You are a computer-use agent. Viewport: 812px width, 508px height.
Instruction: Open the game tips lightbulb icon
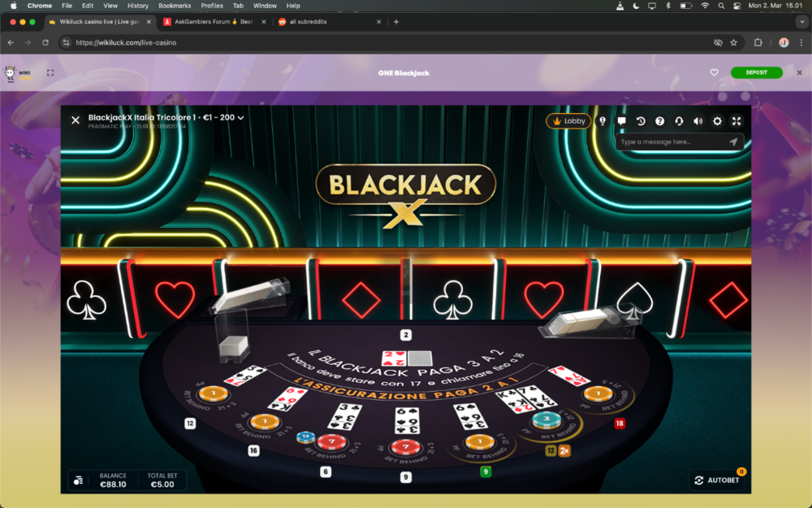point(603,121)
